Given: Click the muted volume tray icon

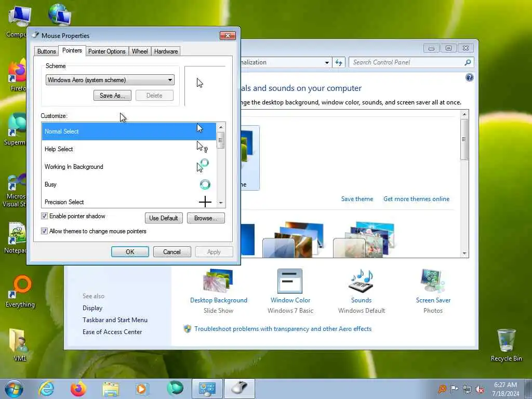Looking at the screenshot, I should (480, 390).
